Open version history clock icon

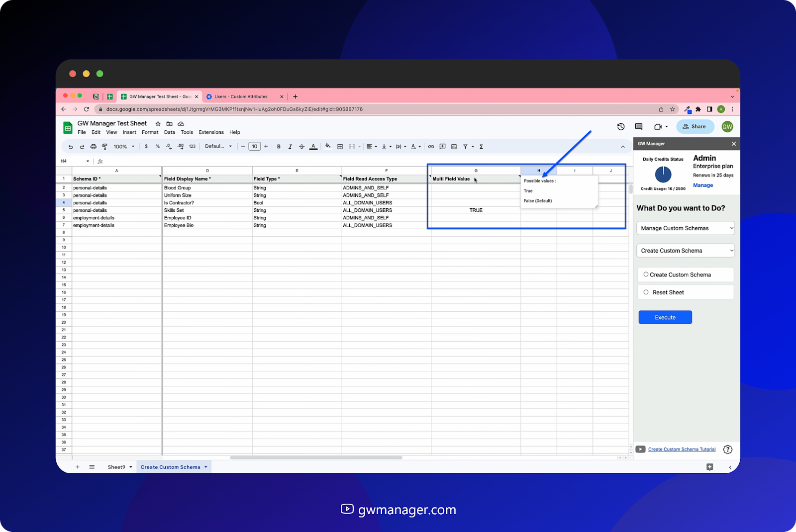click(621, 127)
